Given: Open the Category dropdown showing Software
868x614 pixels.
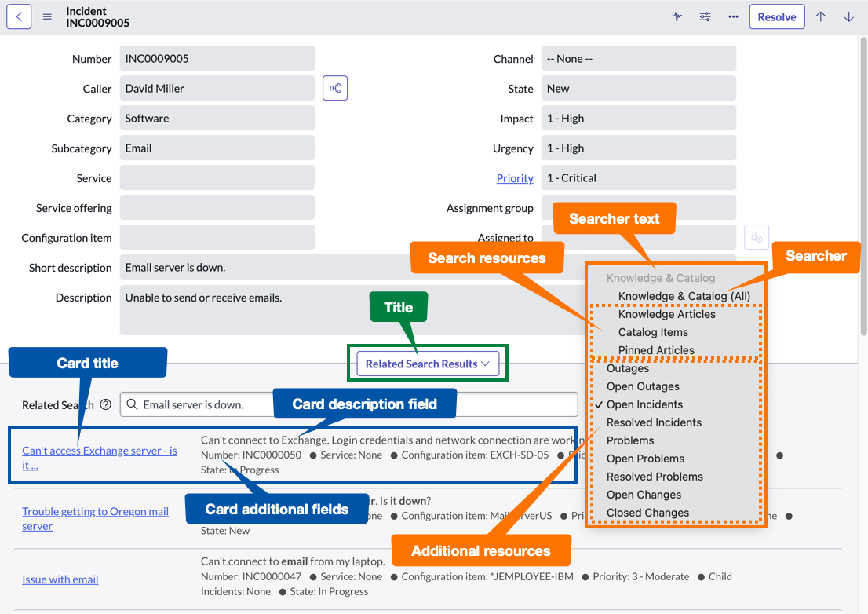Looking at the screenshot, I should tap(217, 119).
